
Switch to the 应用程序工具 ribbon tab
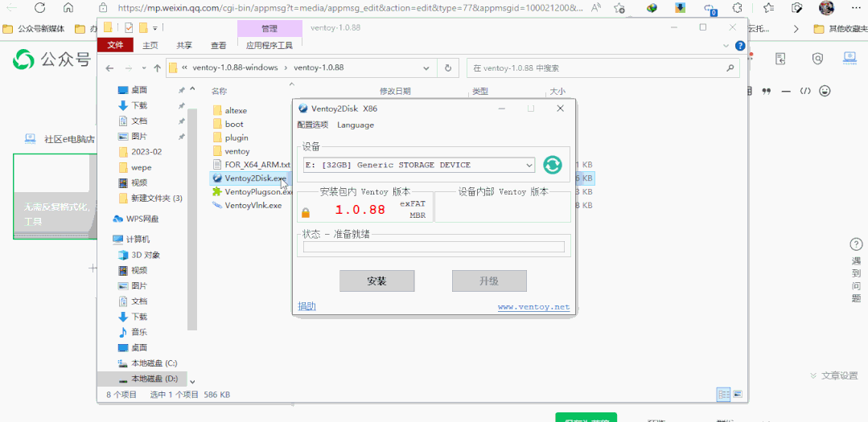click(x=269, y=45)
